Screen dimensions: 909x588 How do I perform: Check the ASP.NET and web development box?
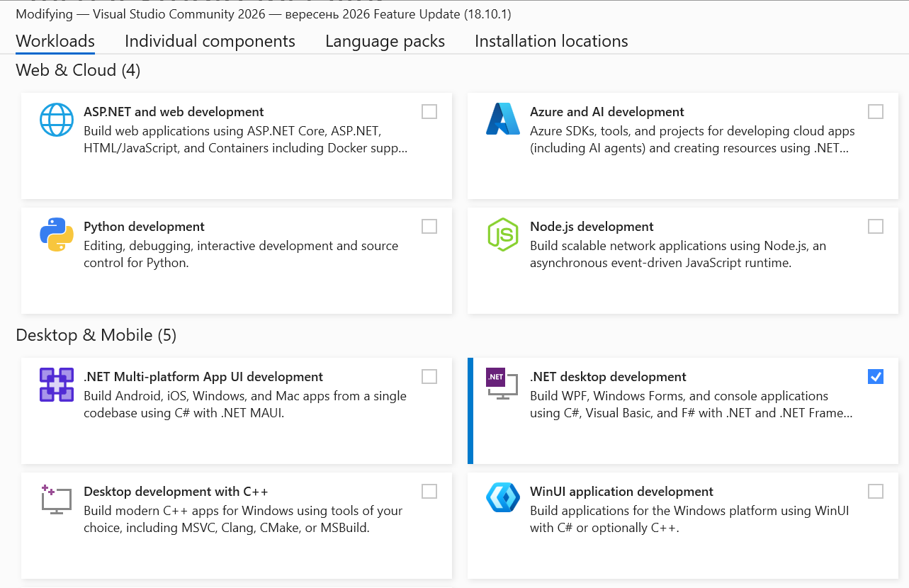[x=429, y=111]
